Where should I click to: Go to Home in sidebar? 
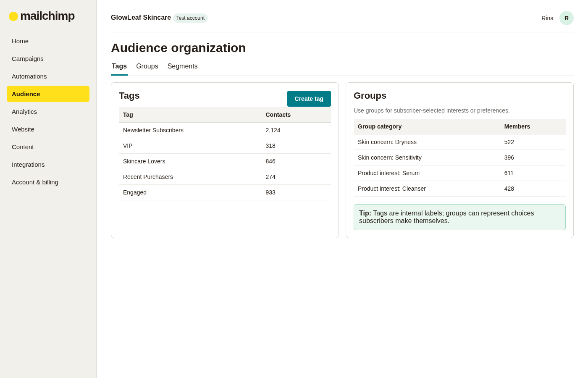click(x=48, y=41)
